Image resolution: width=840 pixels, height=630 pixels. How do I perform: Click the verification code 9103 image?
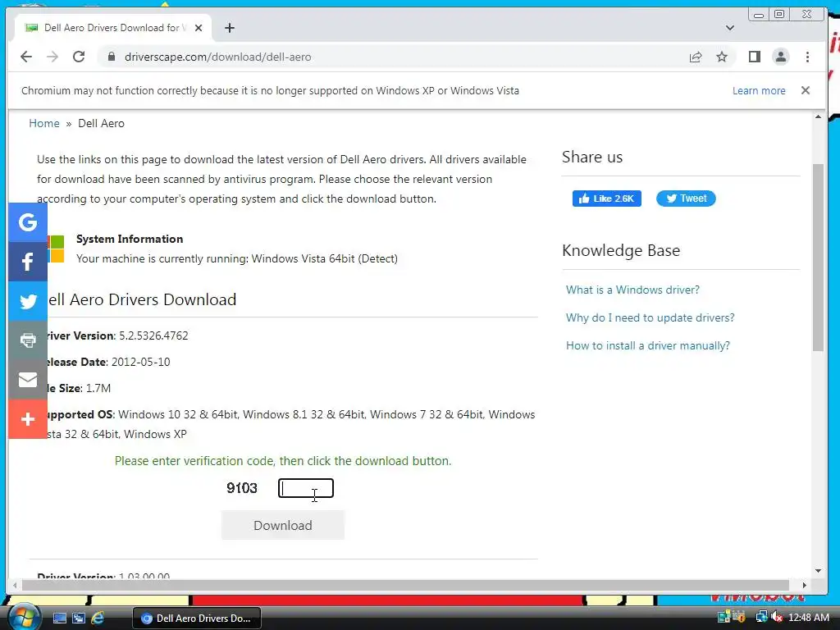(242, 488)
